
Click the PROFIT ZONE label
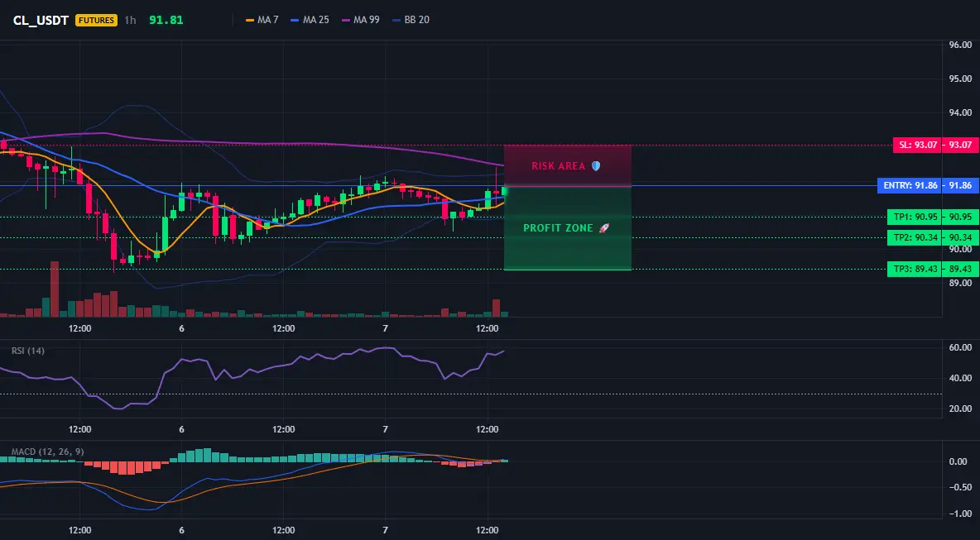558,228
